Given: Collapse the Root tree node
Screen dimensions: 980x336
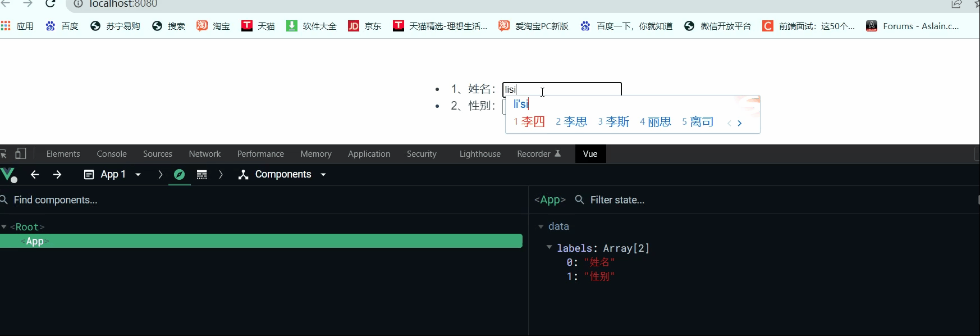Looking at the screenshot, I should [x=4, y=227].
